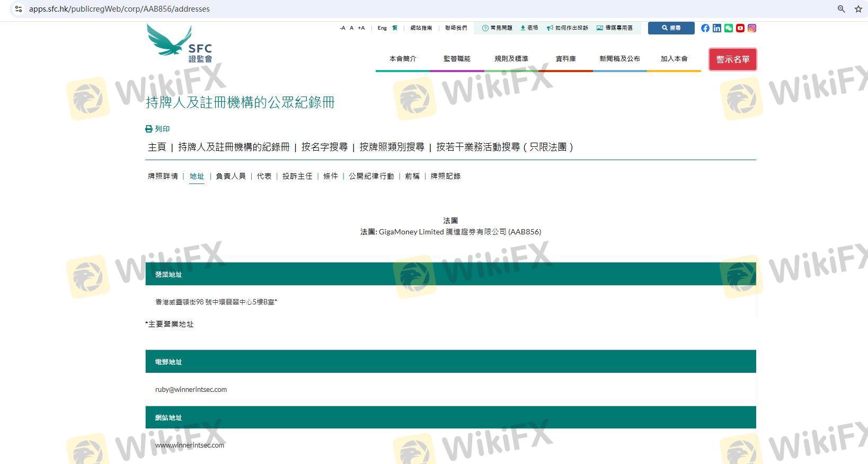868x464 pixels.
Task: Open the SFC LinkedIn icon
Action: click(716, 28)
